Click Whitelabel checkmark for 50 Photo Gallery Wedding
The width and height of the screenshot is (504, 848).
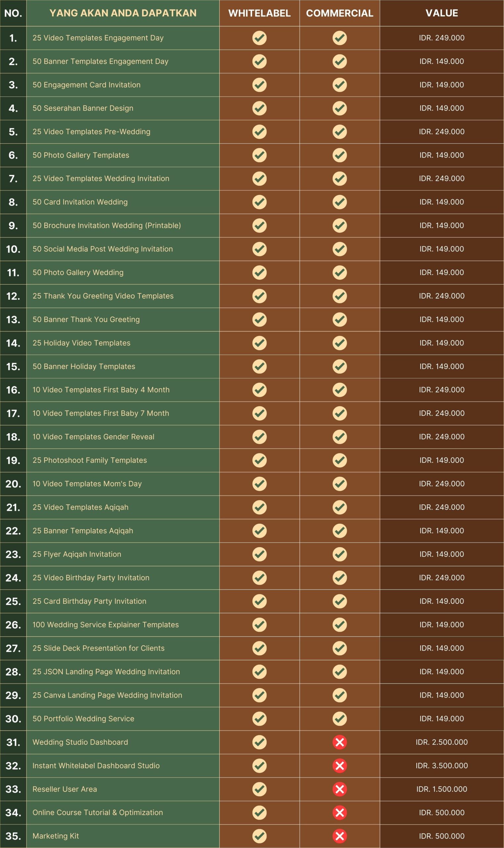pos(259,273)
